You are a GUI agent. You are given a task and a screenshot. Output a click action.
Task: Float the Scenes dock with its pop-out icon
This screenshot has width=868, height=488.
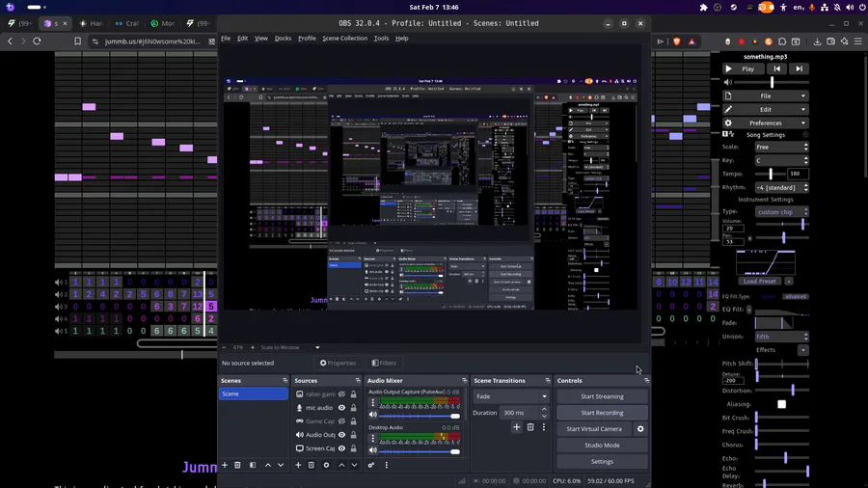[285, 381]
